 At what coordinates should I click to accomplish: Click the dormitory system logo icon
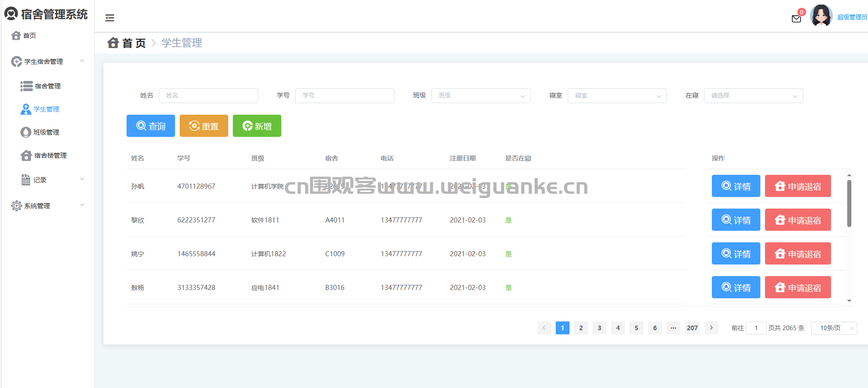[x=11, y=13]
